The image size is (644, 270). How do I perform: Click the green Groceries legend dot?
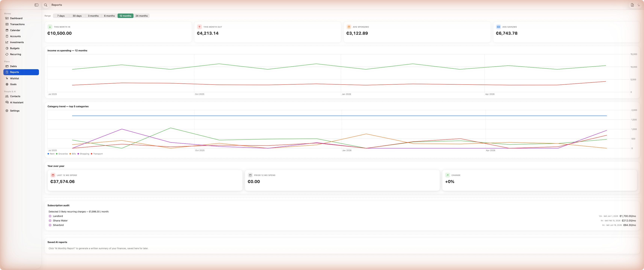pos(57,154)
